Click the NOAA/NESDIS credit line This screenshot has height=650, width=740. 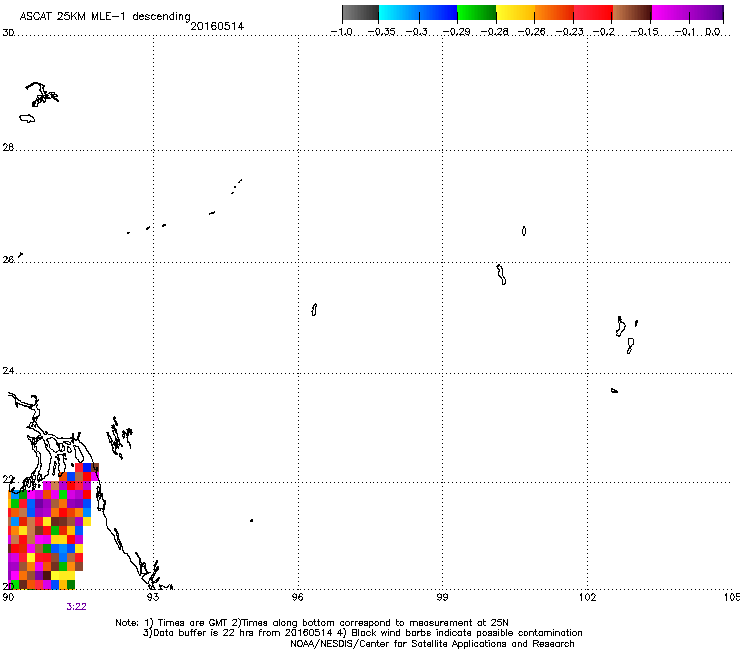(x=432, y=644)
